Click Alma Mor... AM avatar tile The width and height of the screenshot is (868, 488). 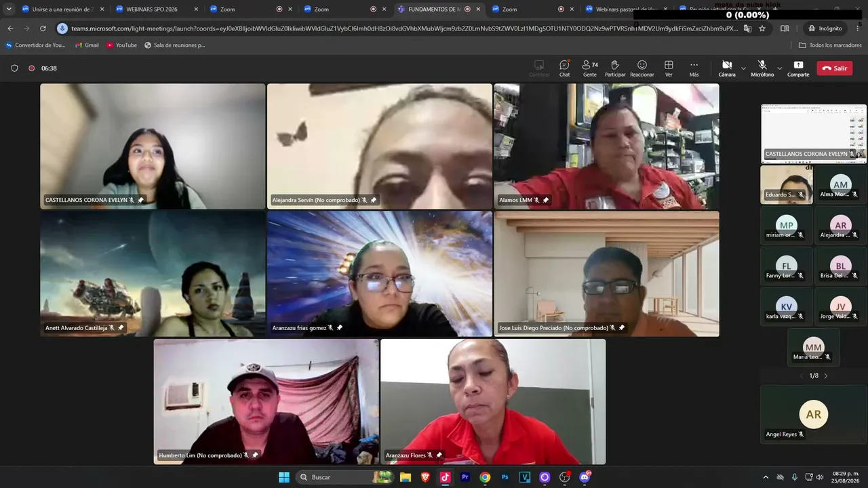pos(840,184)
